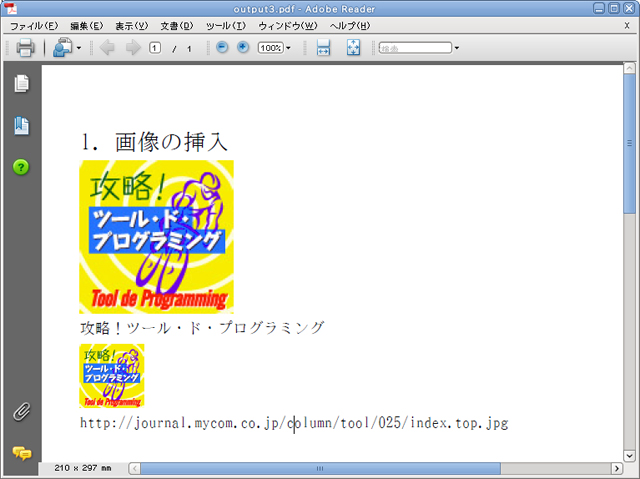
Task: Click the page number field
Action: click(x=155, y=48)
